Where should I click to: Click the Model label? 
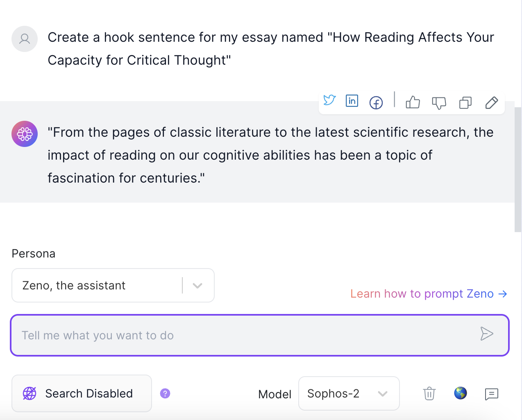[275, 394]
